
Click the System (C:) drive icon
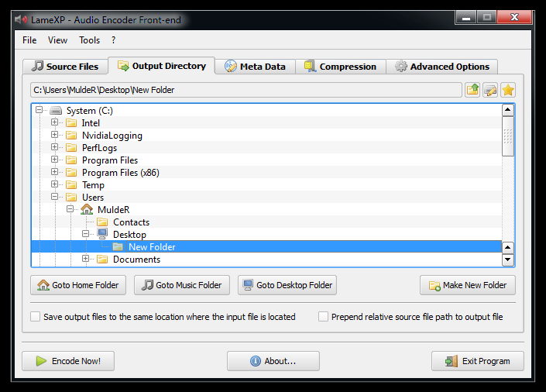56,111
